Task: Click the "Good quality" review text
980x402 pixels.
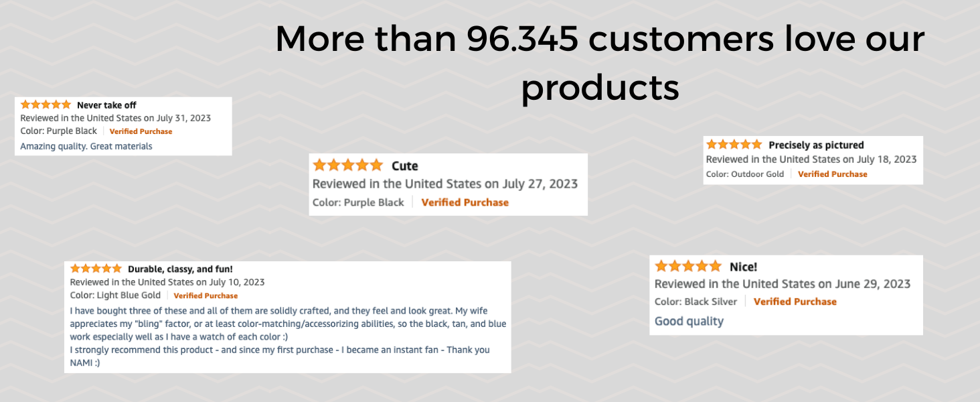Action: pyautogui.click(x=689, y=322)
